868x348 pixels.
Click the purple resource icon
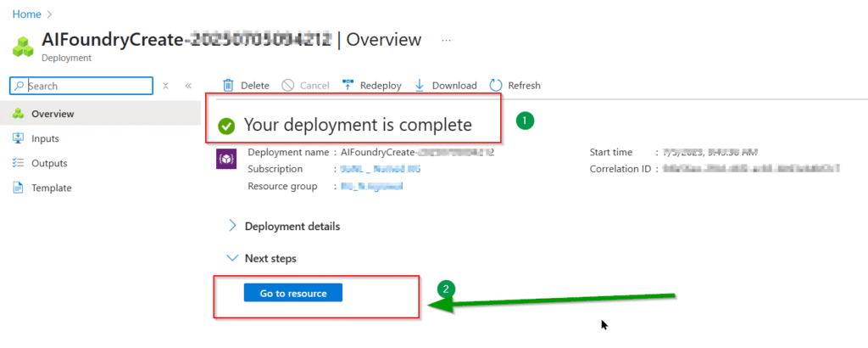coord(225,159)
